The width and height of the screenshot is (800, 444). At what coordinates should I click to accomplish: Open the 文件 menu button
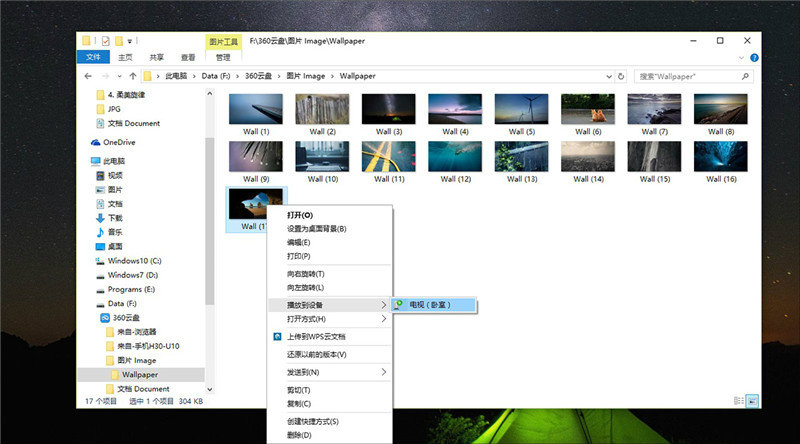click(x=93, y=57)
